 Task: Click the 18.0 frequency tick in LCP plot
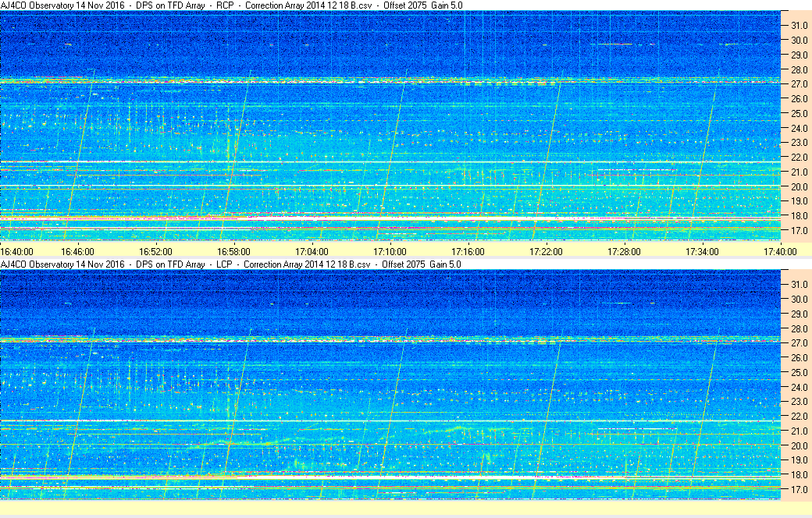point(799,475)
